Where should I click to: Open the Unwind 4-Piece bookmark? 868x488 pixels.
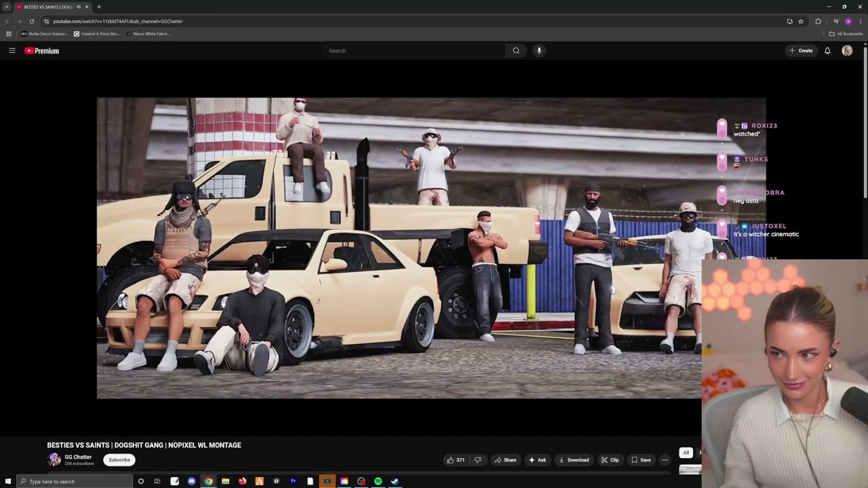[x=96, y=34]
